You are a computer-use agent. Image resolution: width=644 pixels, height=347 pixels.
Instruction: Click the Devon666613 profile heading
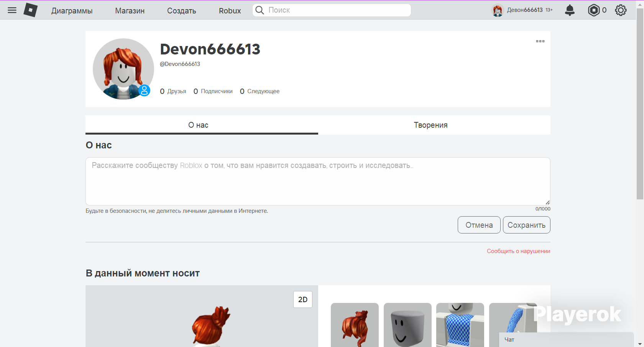click(x=210, y=49)
